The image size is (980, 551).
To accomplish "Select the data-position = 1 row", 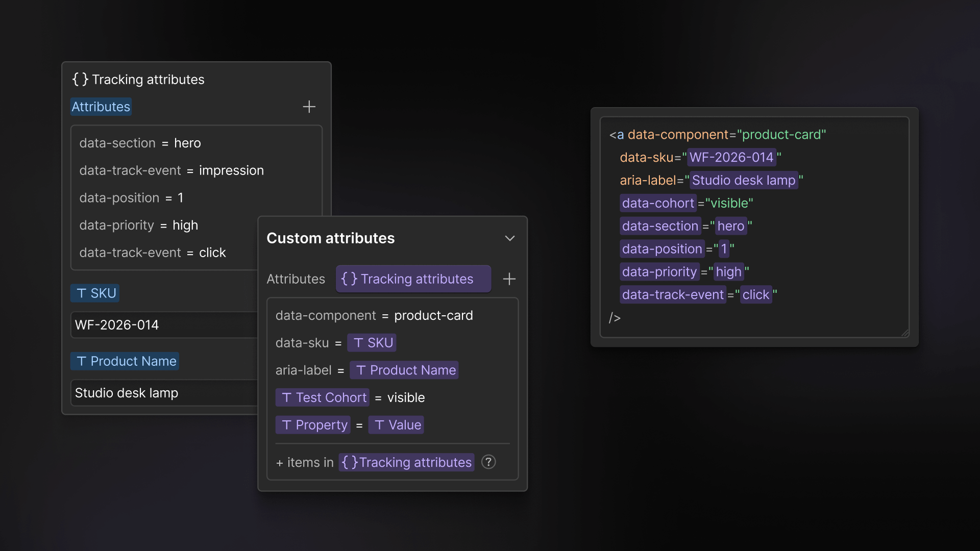I will click(x=131, y=198).
